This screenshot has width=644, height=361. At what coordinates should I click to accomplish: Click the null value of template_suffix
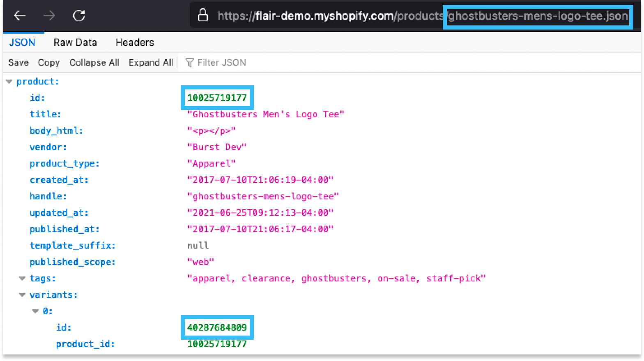click(198, 245)
